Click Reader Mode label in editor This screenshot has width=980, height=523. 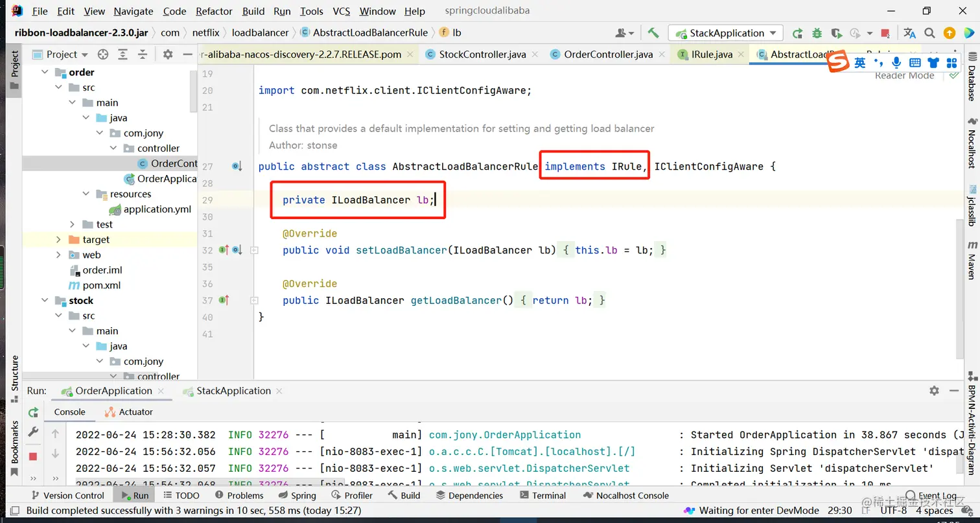click(904, 76)
